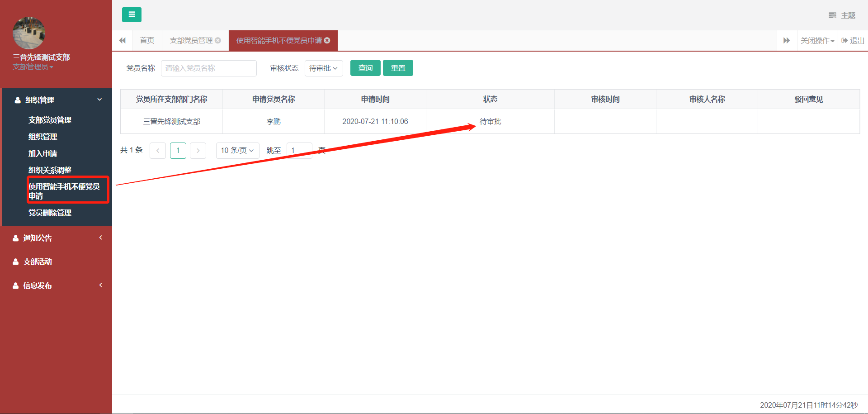Image resolution: width=868 pixels, height=414 pixels.
Task: Close the 使用智能手机不便党员申请 tab
Action: [327, 41]
